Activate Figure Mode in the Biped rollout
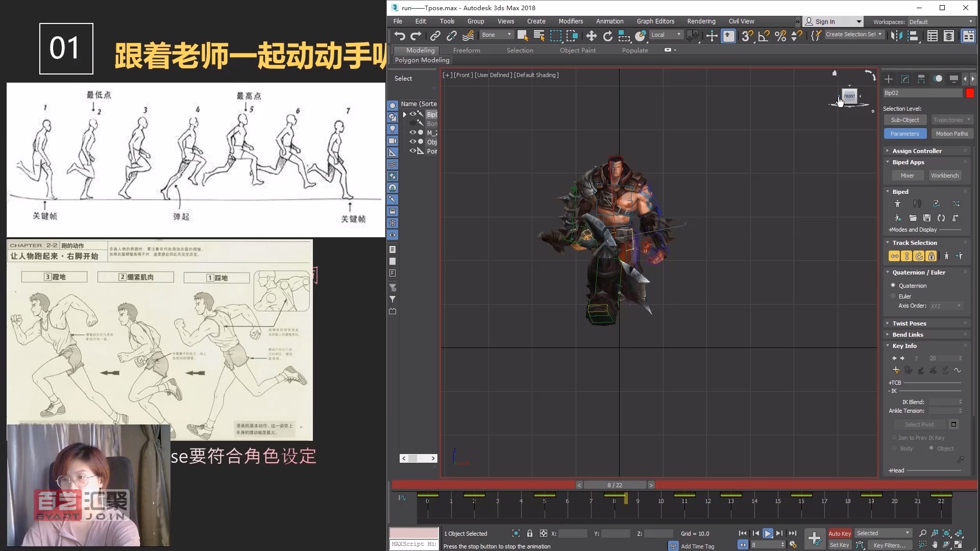 coord(898,203)
